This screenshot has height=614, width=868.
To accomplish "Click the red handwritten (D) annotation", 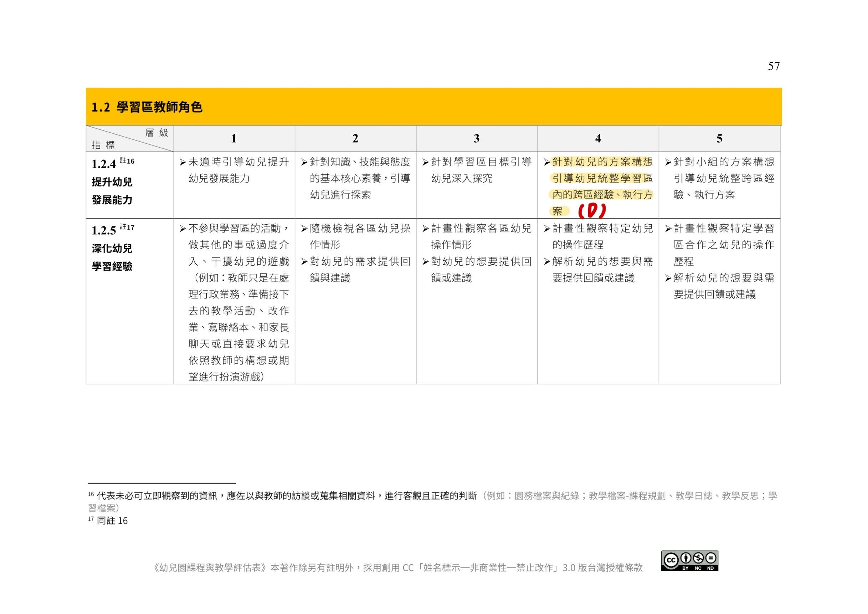I will point(592,211).
